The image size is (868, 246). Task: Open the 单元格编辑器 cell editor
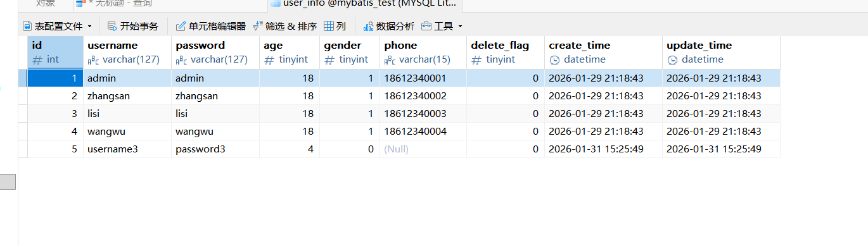tap(211, 26)
